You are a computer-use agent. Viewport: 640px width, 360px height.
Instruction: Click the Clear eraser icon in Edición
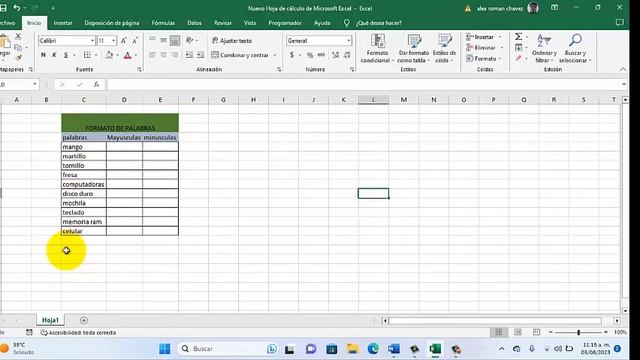point(518,58)
